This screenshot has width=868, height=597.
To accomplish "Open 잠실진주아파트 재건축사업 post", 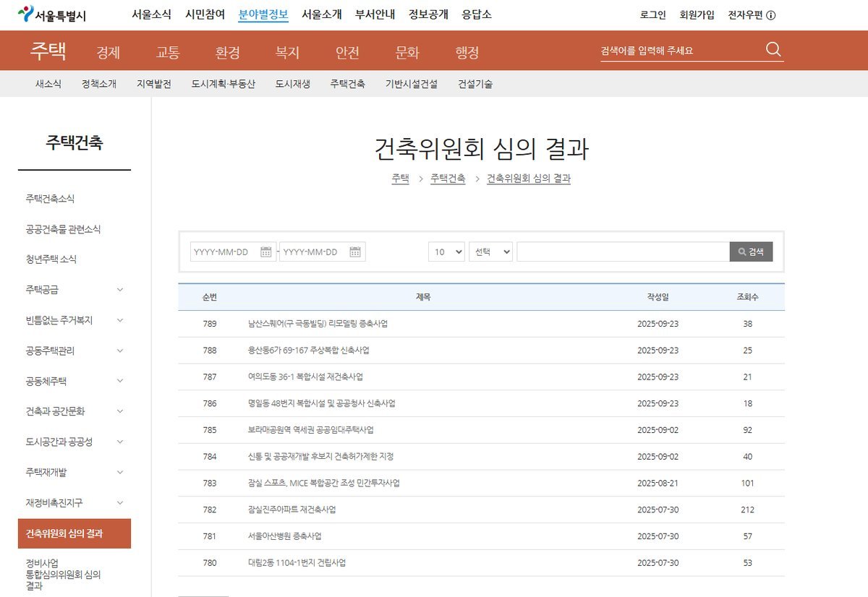I will click(292, 510).
